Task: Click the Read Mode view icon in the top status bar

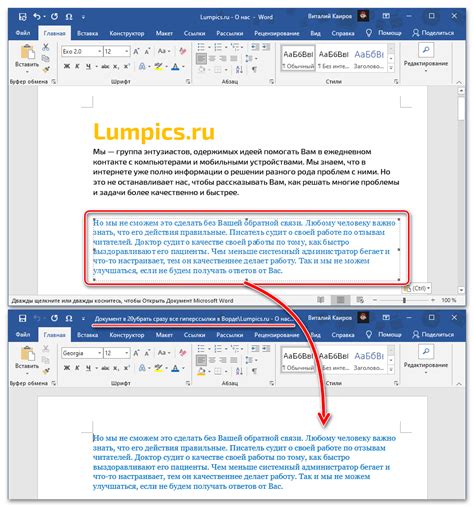Action: 321,300
